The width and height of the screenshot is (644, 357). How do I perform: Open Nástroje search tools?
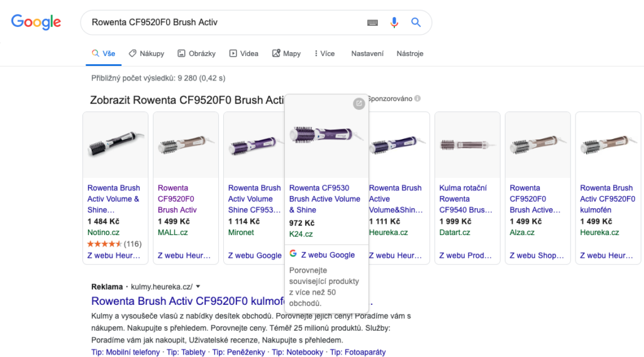(x=410, y=53)
